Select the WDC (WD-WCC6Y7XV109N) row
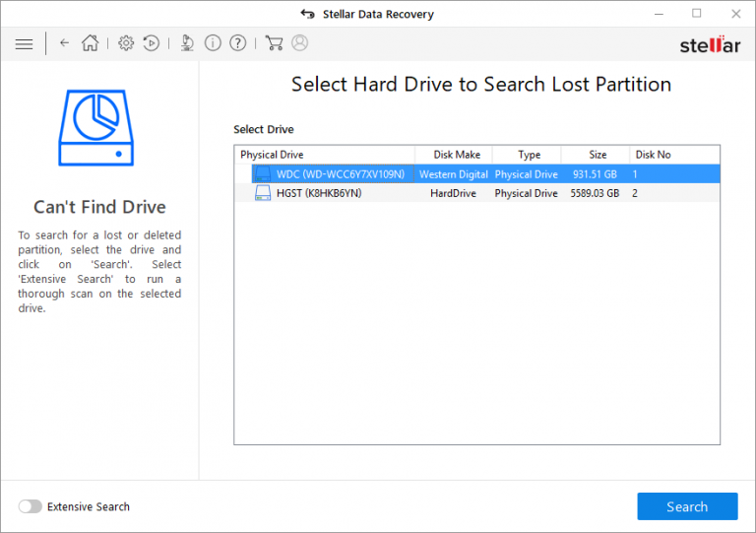 477,174
